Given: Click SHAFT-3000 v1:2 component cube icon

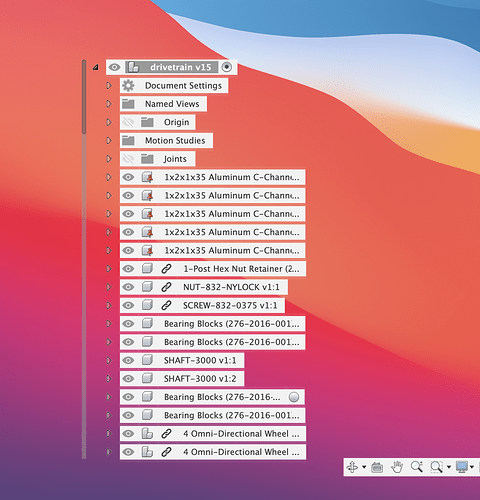Looking at the screenshot, I should coord(147,378).
